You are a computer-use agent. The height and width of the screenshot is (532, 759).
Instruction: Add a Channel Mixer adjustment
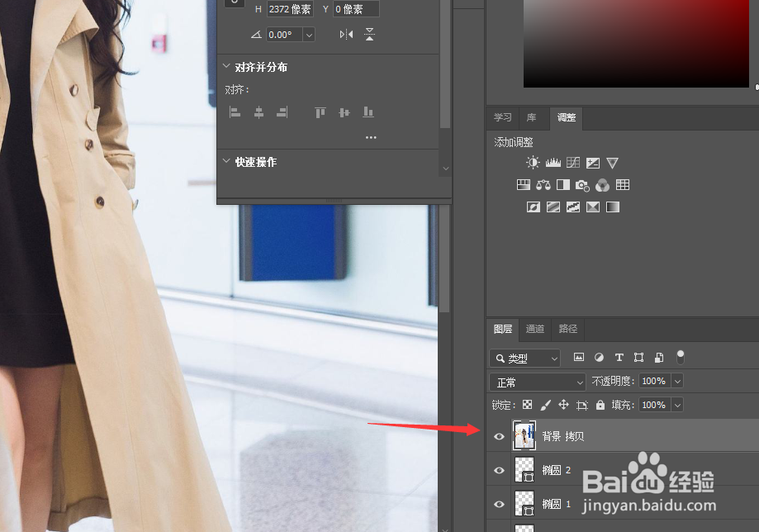pos(602,185)
